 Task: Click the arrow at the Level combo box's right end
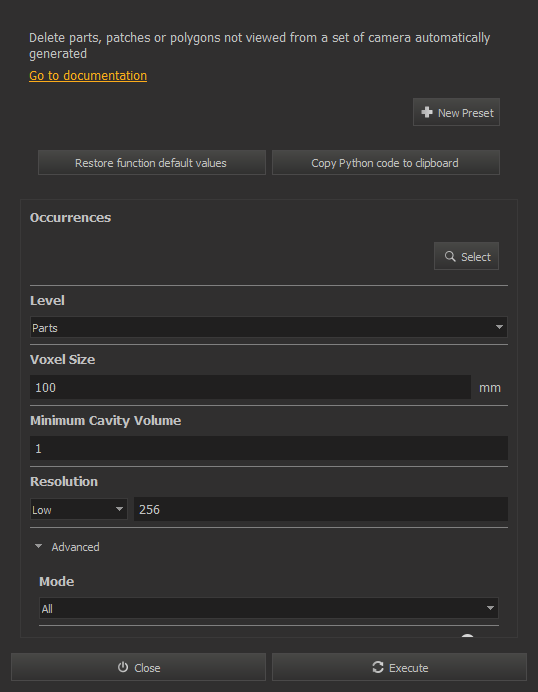[499, 327]
